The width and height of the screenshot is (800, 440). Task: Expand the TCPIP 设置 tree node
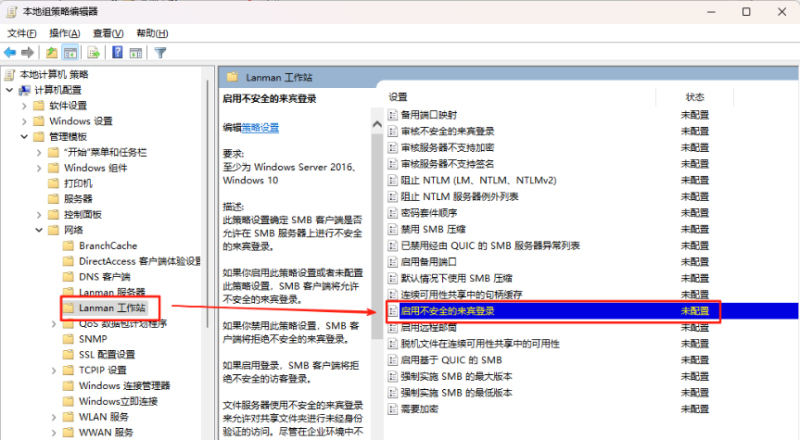pos(54,369)
